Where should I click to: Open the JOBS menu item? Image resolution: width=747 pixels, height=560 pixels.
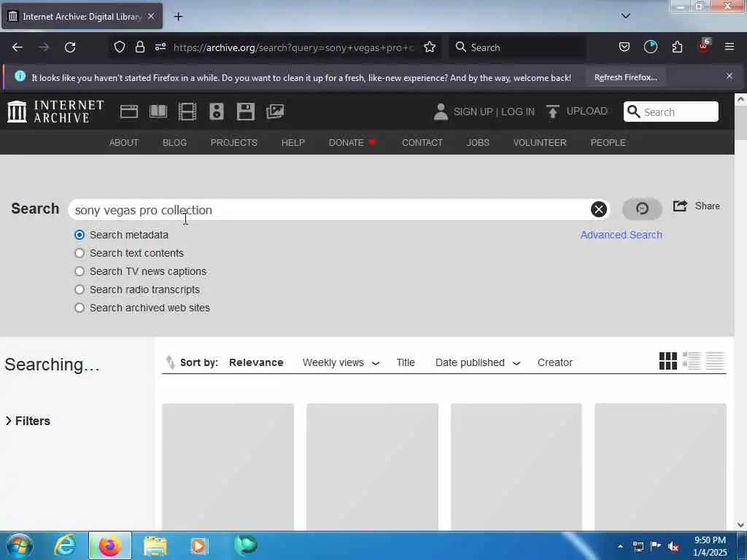[478, 142]
